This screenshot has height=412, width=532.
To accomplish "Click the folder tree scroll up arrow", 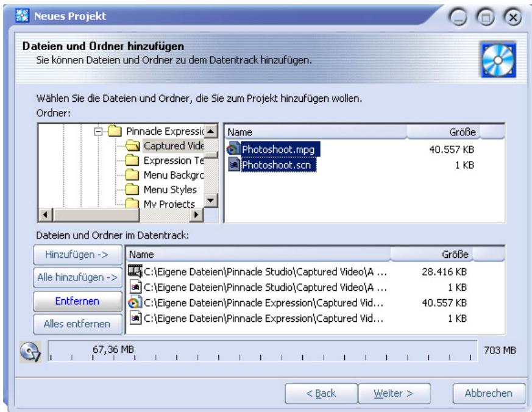I will pos(211,131).
